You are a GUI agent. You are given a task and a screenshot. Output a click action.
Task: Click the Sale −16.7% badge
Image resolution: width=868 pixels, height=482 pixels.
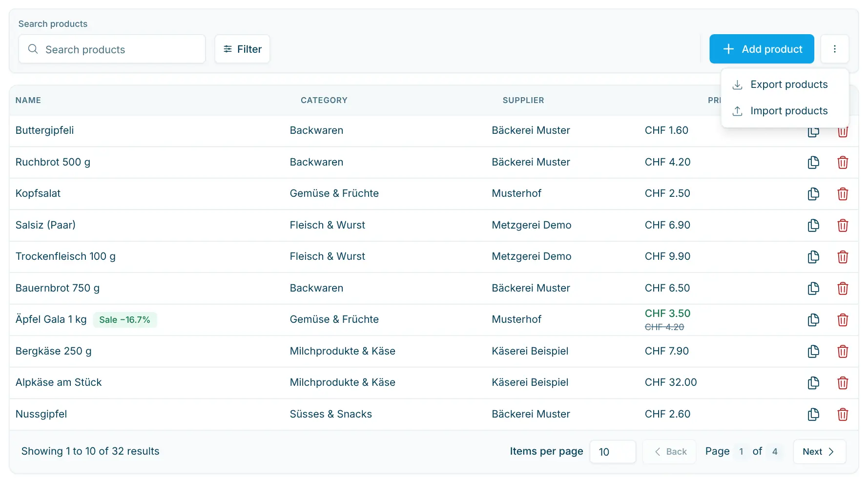[x=124, y=320]
